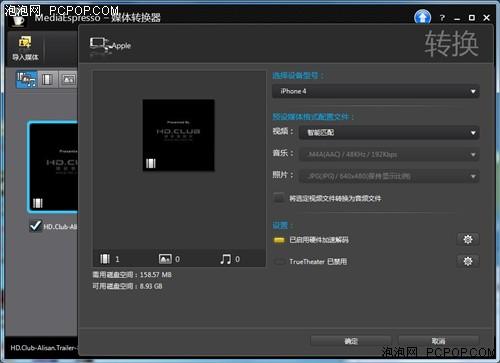Toggle the TrueTheater indicator
The height and width of the screenshot is (363, 500).
(x=279, y=262)
